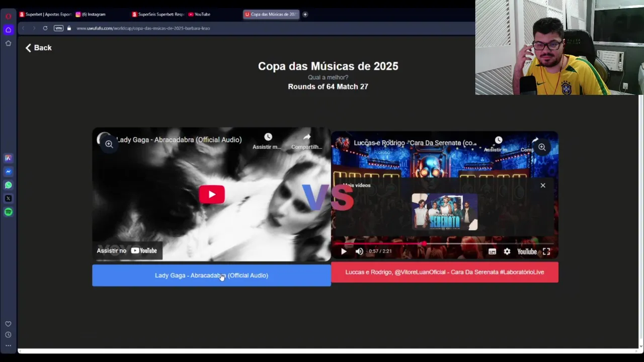Image resolution: width=644 pixels, height=362 pixels.
Task: Mute the right video volume
Action: click(359, 251)
